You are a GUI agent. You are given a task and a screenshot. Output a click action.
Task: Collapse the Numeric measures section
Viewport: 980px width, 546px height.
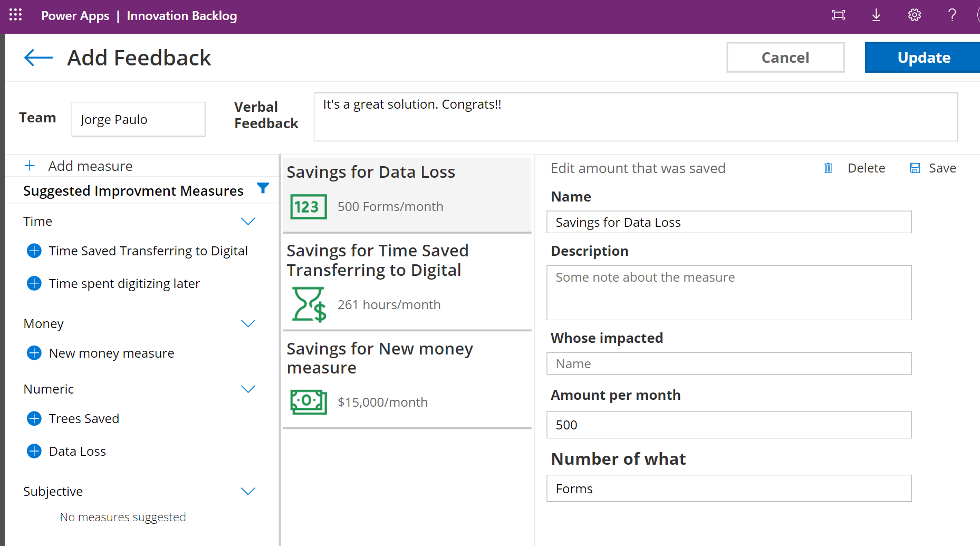248,389
